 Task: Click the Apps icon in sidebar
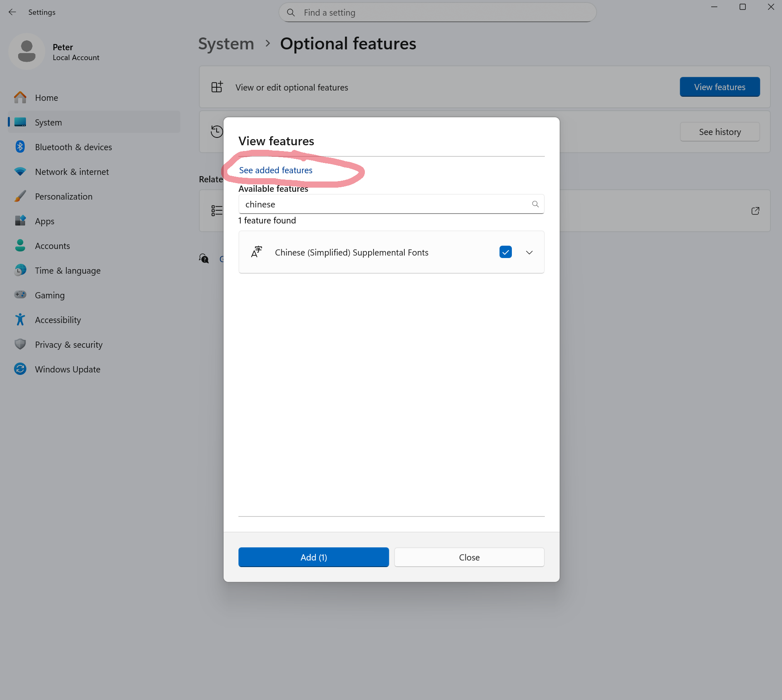20,221
